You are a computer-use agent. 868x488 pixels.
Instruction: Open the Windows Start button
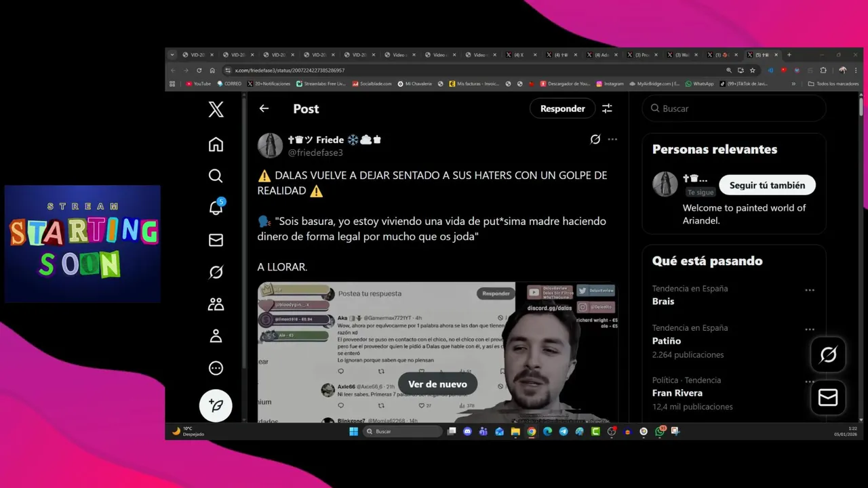353,431
